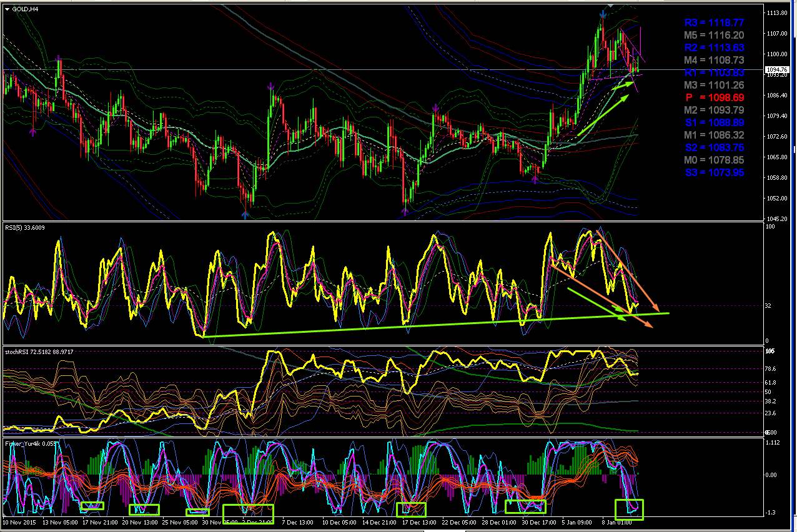
Task: Select pivot label M0 = 1078.85
Action: [714, 160]
